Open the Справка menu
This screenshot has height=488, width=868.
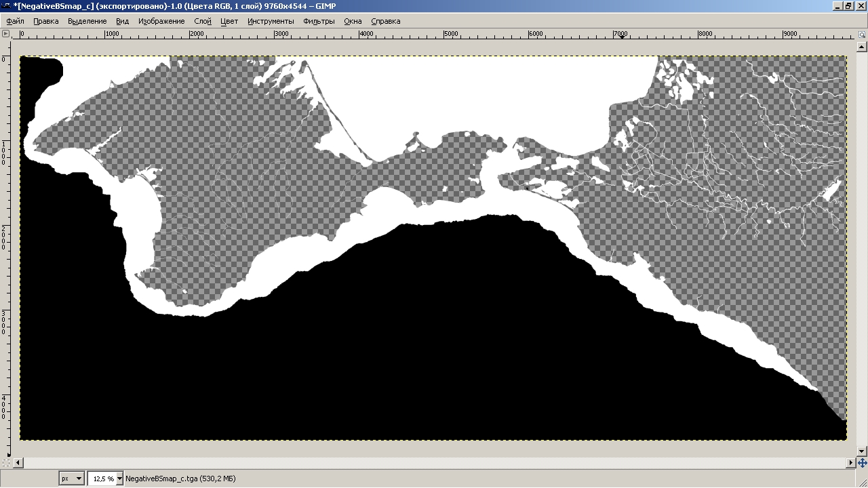click(386, 21)
